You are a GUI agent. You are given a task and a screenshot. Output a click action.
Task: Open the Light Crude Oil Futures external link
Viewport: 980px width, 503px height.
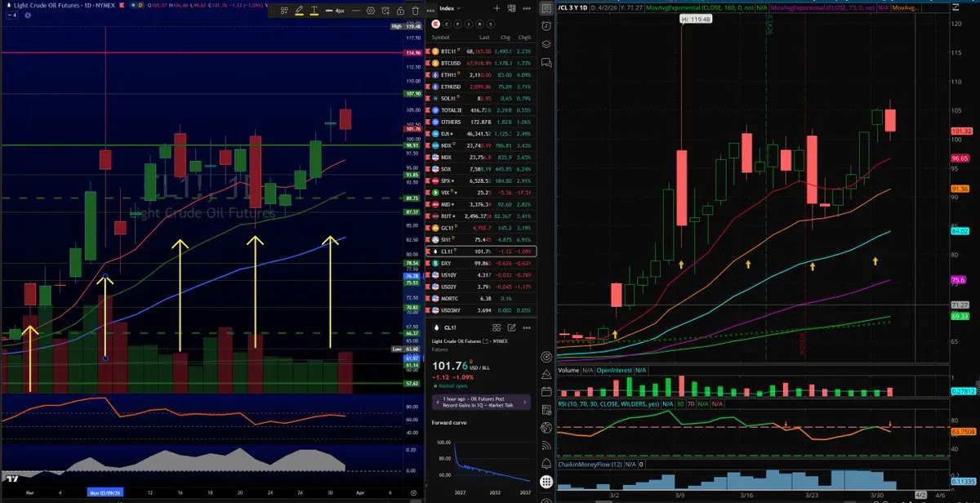(485, 341)
